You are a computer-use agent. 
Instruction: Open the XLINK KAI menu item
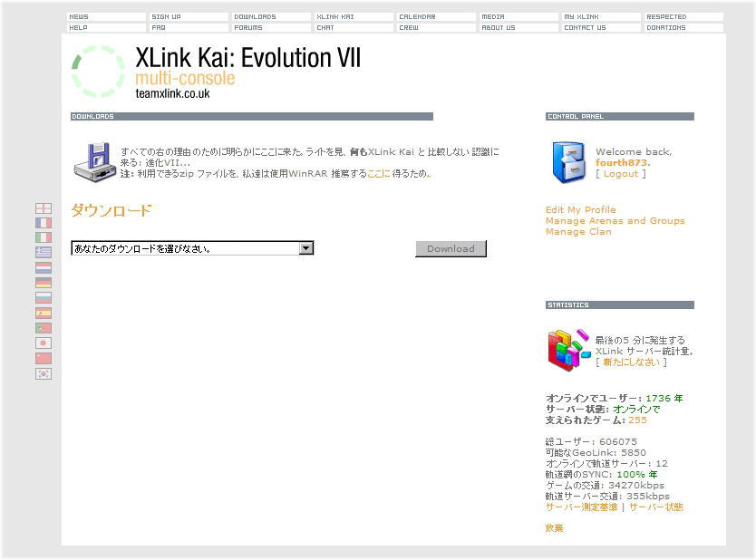(x=354, y=17)
